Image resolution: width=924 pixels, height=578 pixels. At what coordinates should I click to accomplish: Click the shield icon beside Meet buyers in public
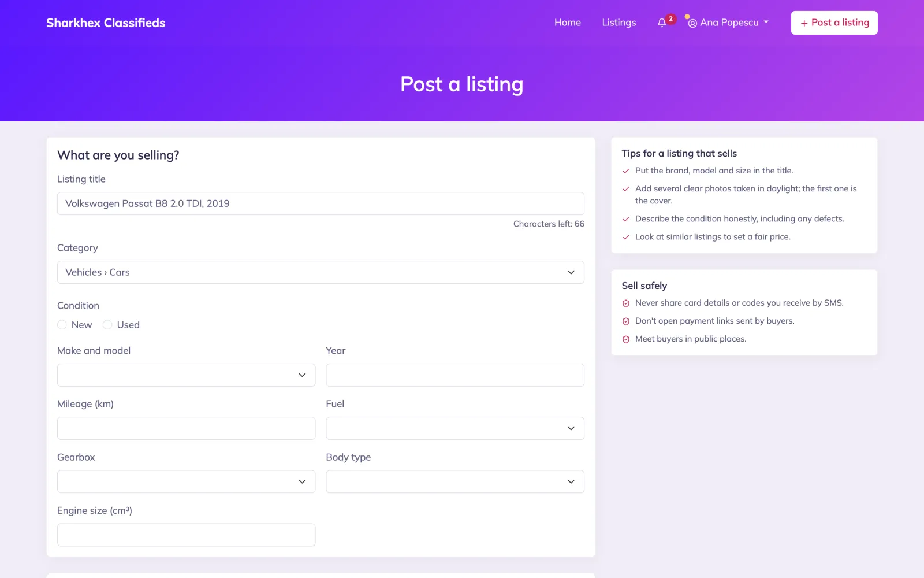[x=626, y=339]
